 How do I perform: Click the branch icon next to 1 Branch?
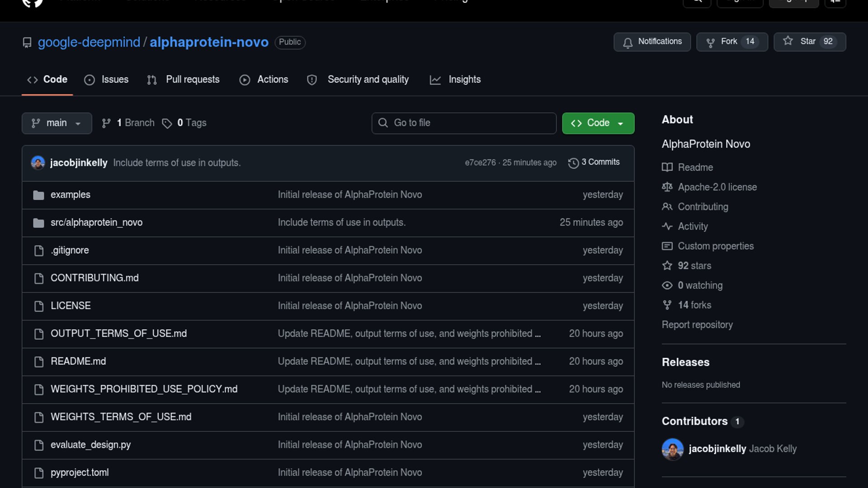point(106,123)
